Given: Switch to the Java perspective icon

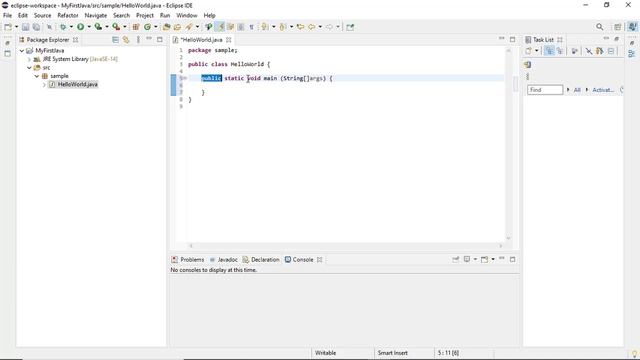Looking at the screenshot, I should pyautogui.click(x=632, y=27).
